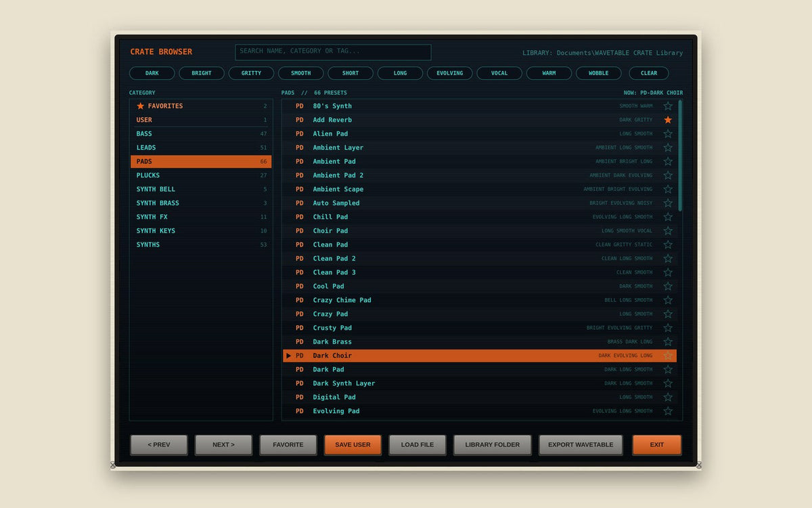Load the Evolving Pad preset
This screenshot has height=508, width=812.
(480, 412)
